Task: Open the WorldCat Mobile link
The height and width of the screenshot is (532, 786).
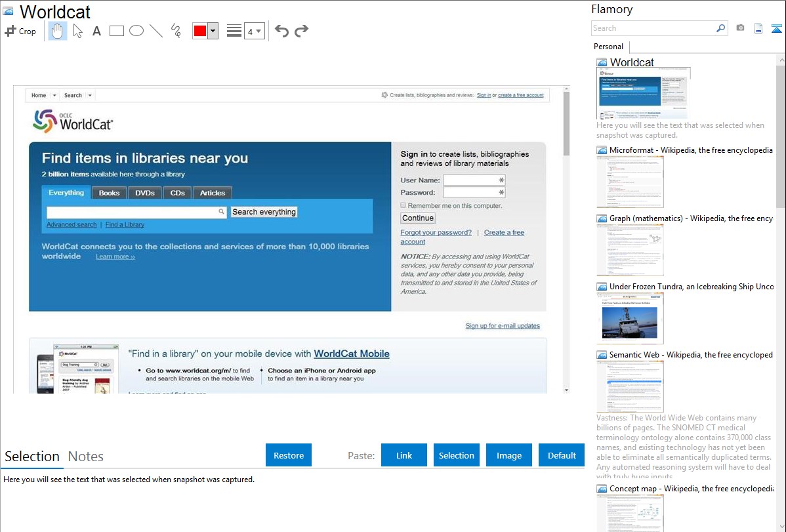Action: [352, 354]
